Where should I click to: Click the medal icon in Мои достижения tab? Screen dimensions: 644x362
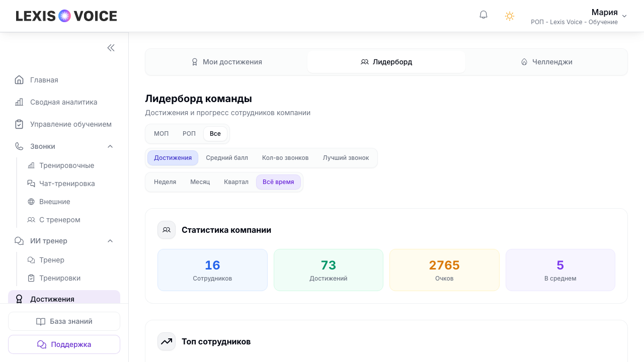click(x=195, y=62)
